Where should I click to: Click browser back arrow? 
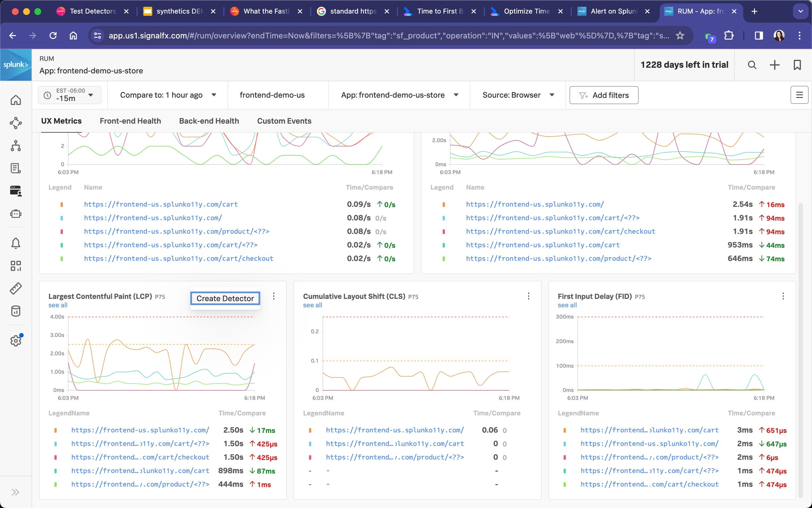13,35
